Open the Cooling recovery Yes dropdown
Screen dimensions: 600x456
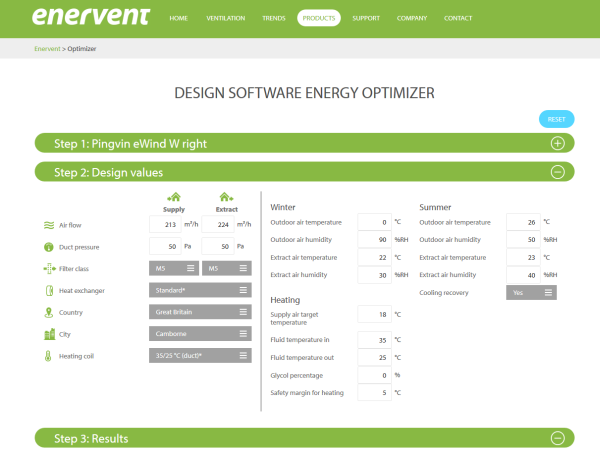pos(531,293)
